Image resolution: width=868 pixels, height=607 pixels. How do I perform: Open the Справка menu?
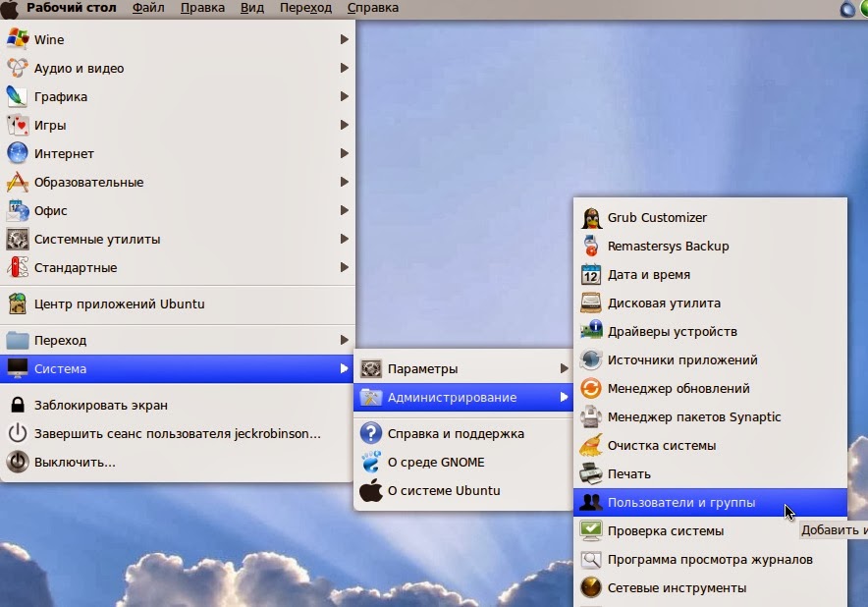(372, 8)
